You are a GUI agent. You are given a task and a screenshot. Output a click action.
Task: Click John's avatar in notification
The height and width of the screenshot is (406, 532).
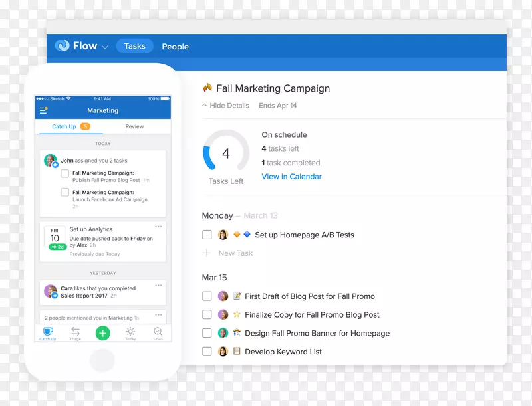(51, 161)
